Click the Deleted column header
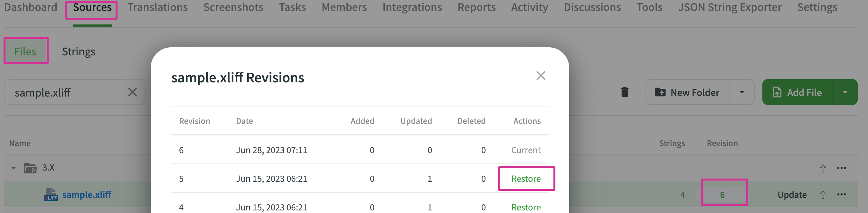The height and width of the screenshot is (213, 868). pos(471,121)
